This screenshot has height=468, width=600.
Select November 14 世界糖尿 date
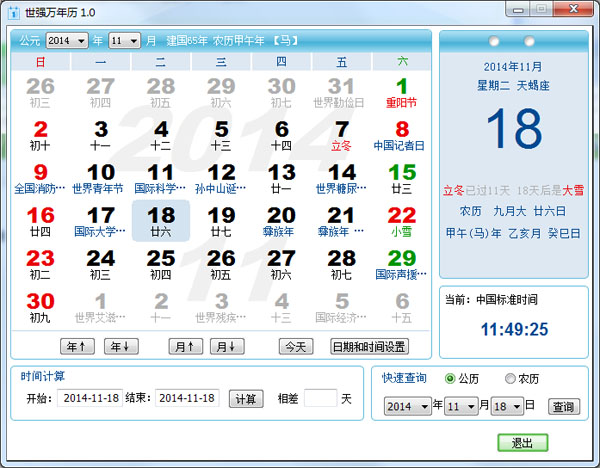341,178
